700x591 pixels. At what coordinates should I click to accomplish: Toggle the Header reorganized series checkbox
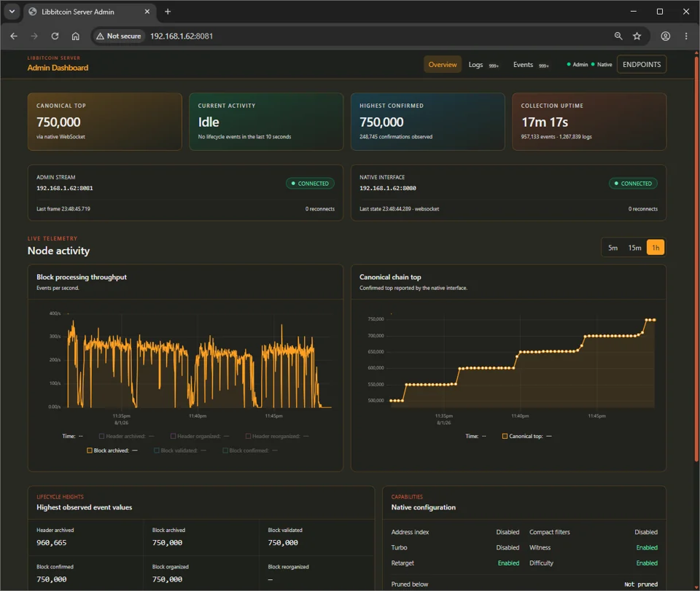248,437
